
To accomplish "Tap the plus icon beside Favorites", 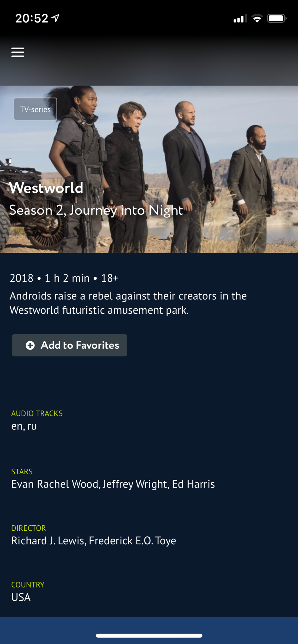I will [30, 345].
